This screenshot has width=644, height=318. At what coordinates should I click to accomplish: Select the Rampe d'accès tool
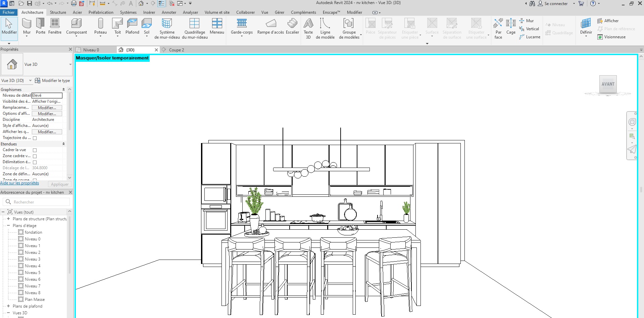point(270,27)
